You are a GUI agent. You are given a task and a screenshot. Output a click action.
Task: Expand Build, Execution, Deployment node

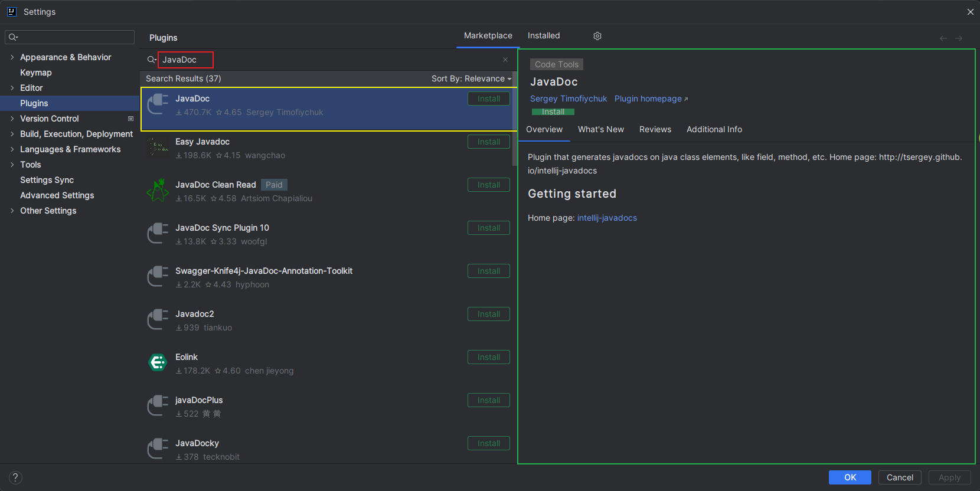tap(12, 134)
